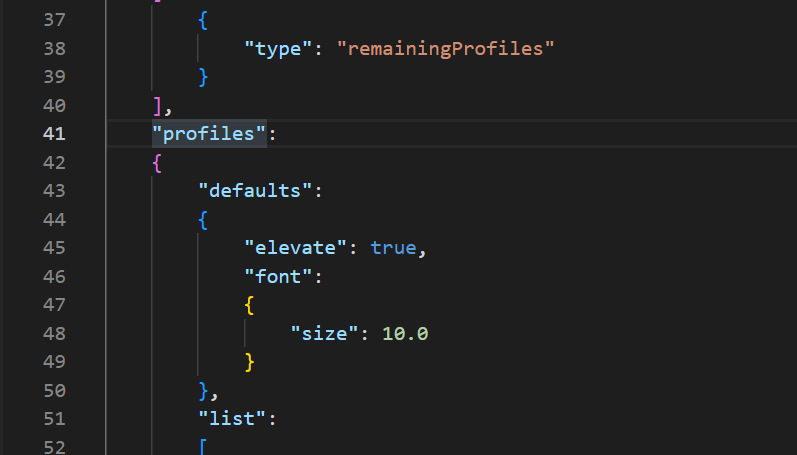Viewport: 797px width, 455px height.
Task: Place cursor on the true value
Action: 393,248
